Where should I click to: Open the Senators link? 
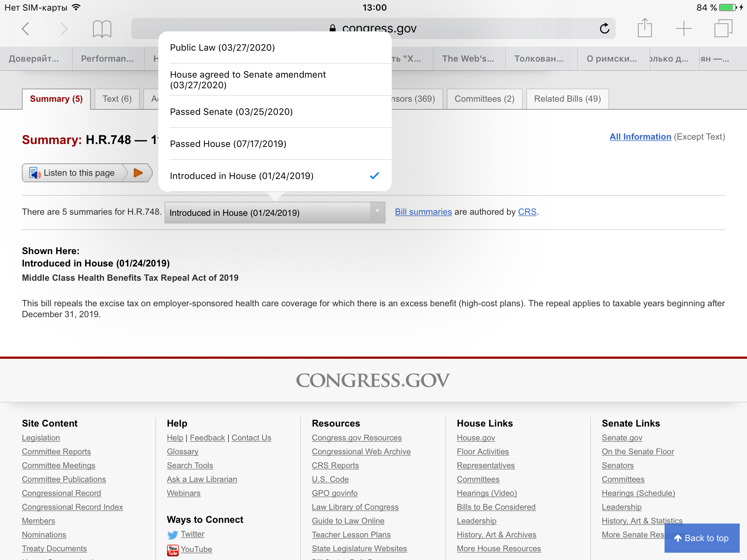coord(618,466)
